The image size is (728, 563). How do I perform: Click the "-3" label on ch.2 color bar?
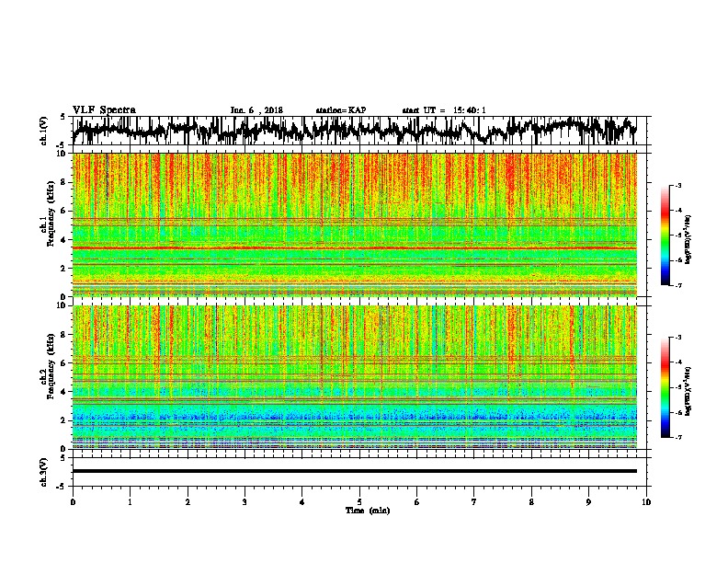pyautogui.click(x=678, y=338)
